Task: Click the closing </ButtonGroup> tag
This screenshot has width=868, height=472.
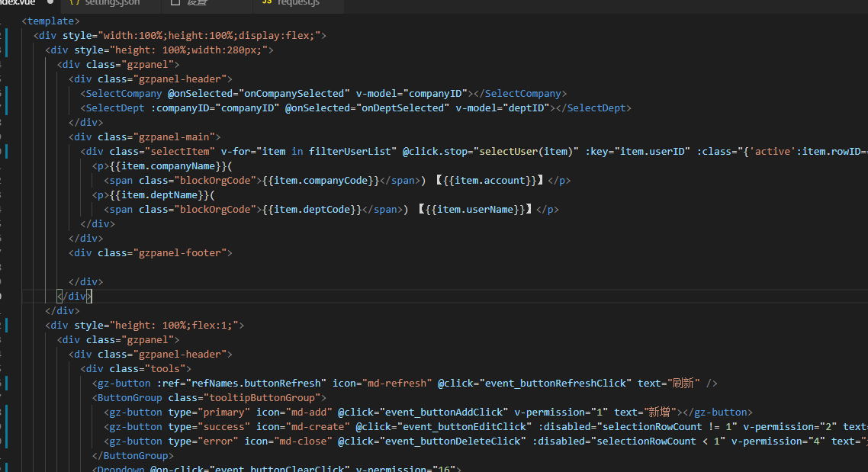Action: pos(133,455)
